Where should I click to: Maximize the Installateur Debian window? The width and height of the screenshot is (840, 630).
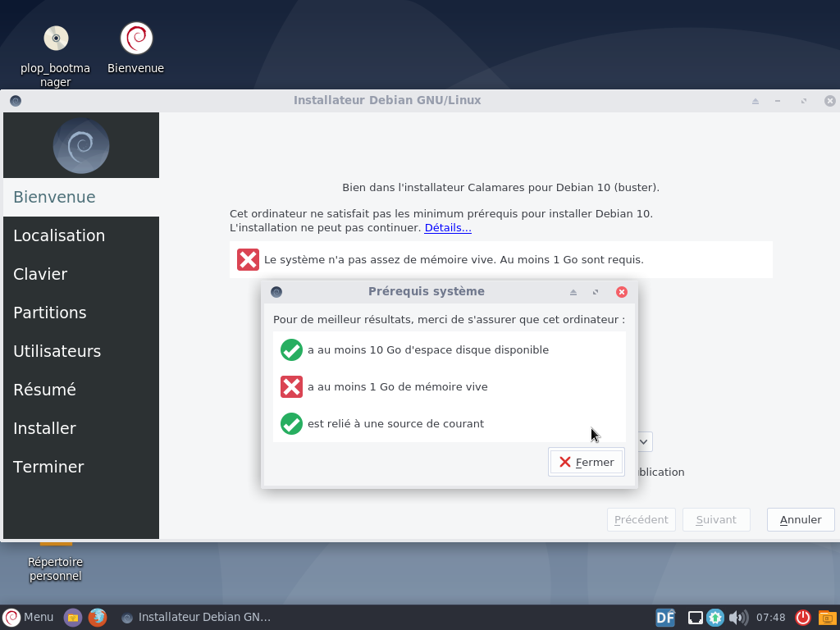(x=804, y=101)
